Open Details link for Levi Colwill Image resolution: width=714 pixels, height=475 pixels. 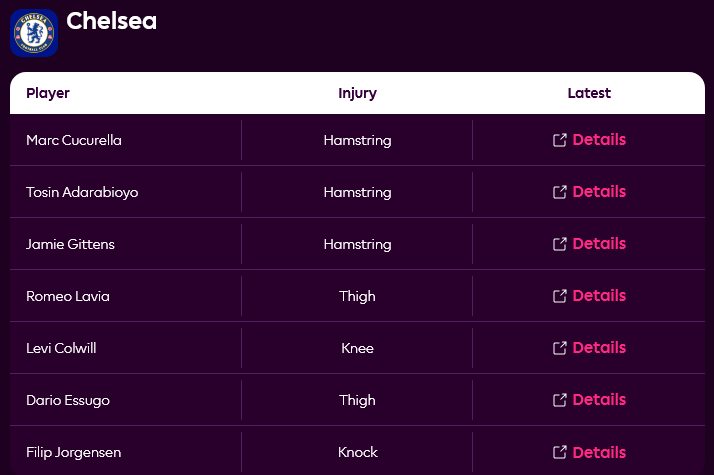[x=599, y=348]
